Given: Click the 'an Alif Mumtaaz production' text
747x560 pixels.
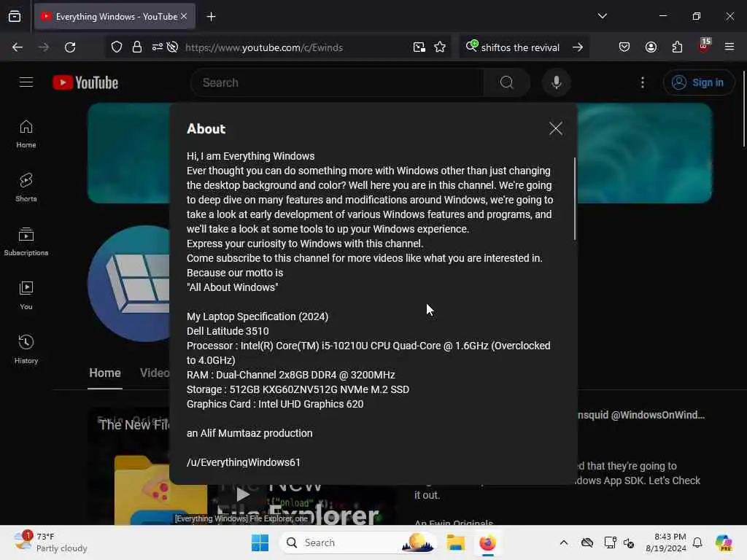Looking at the screenshot, I should [x=249, y=433].
